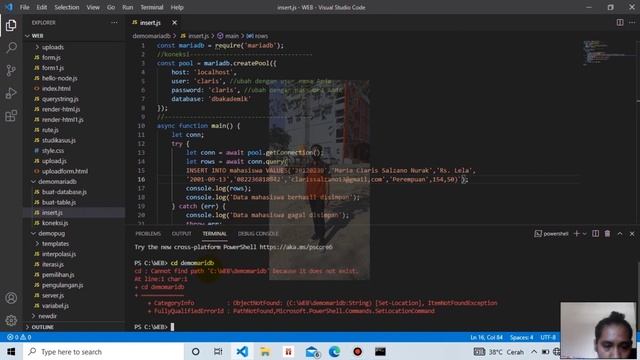The height and width of the screenshot is (360, 640).
Task: Open server.js file
Action: [x=53, y=296]
